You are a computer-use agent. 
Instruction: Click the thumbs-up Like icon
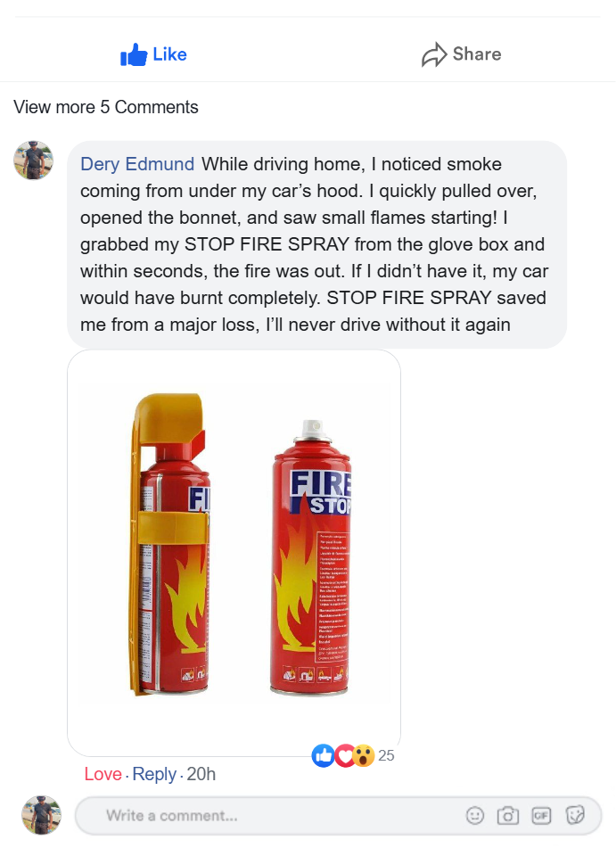point(134,54)
